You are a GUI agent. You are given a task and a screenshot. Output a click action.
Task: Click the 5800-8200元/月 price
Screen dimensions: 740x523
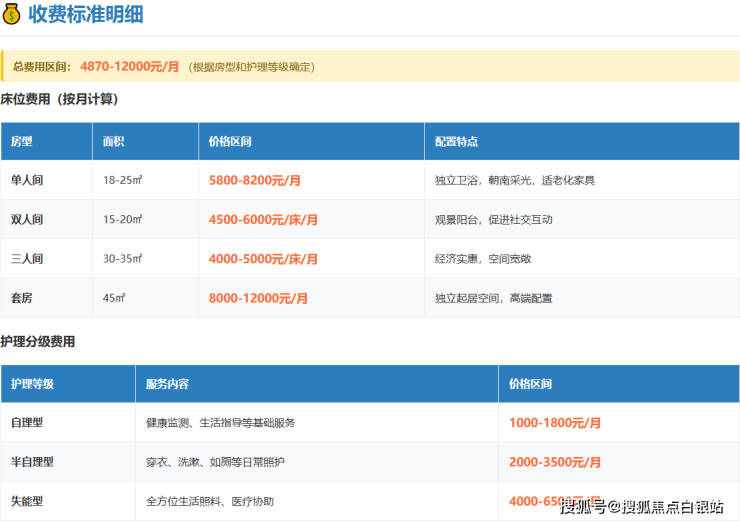[x=254, y=180]
